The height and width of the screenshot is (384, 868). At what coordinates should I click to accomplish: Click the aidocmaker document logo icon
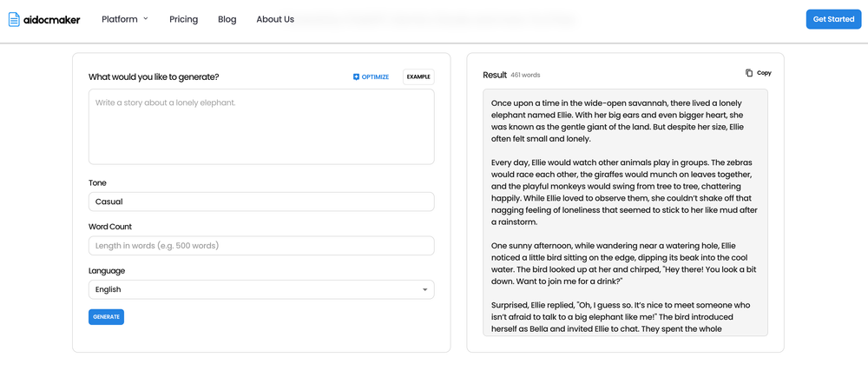coord(14,19)
